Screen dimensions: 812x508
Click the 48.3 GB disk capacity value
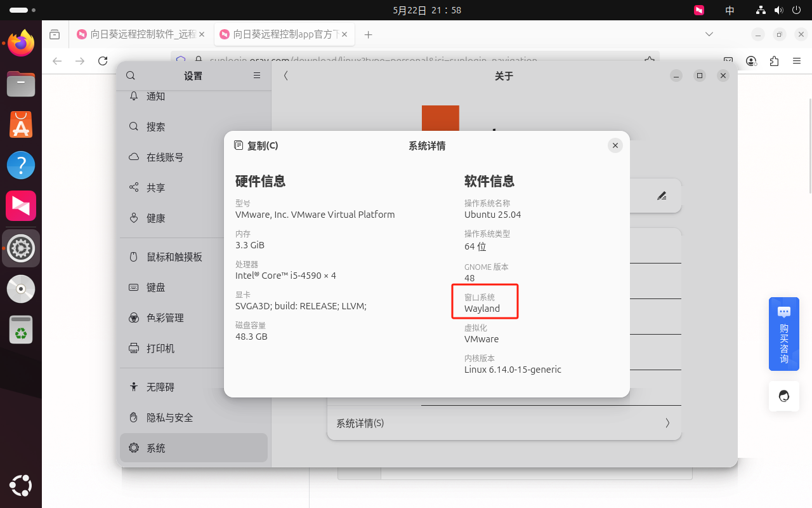[251, 337]
